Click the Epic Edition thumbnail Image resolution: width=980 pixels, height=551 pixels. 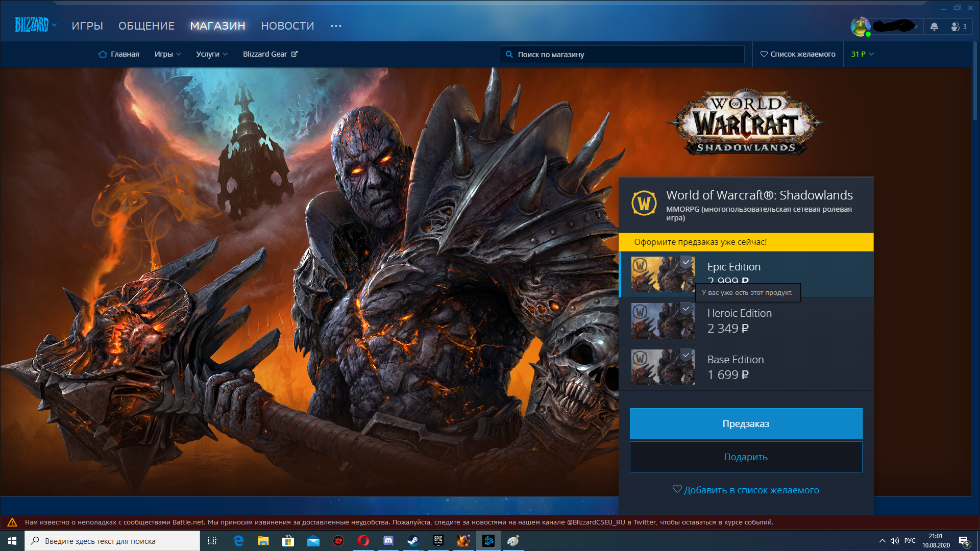[663, 274]
